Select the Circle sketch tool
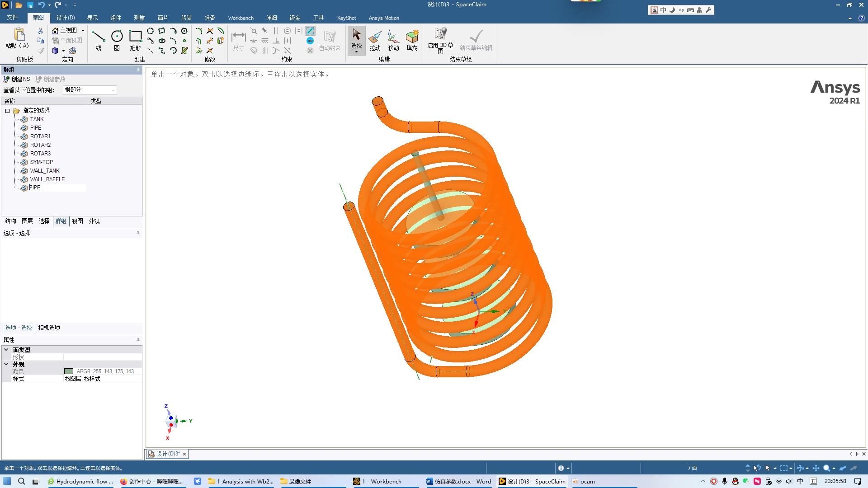The width and height of the screenshot is (868, 488). point(117,37)
